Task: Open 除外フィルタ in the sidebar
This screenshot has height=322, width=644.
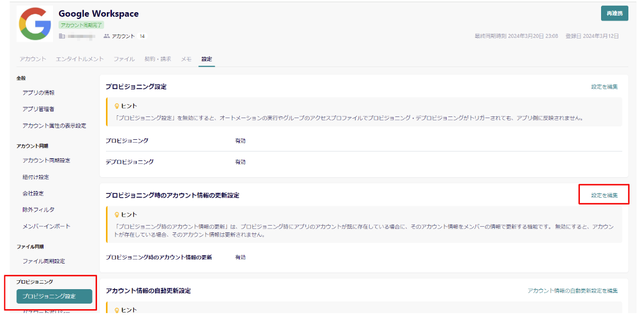Action: pyautogui.click(x=38, y=209)
